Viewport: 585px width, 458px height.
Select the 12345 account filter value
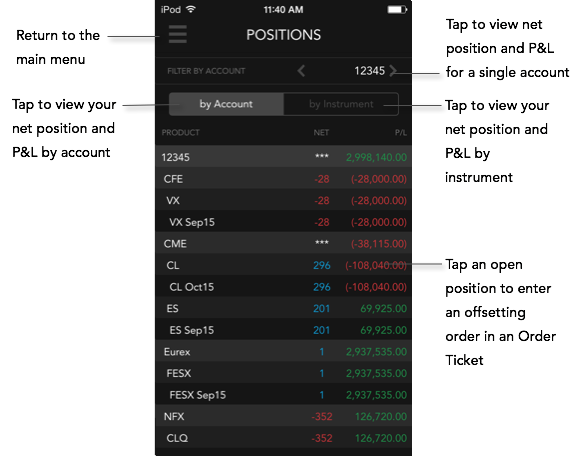(x=369, y=70)
